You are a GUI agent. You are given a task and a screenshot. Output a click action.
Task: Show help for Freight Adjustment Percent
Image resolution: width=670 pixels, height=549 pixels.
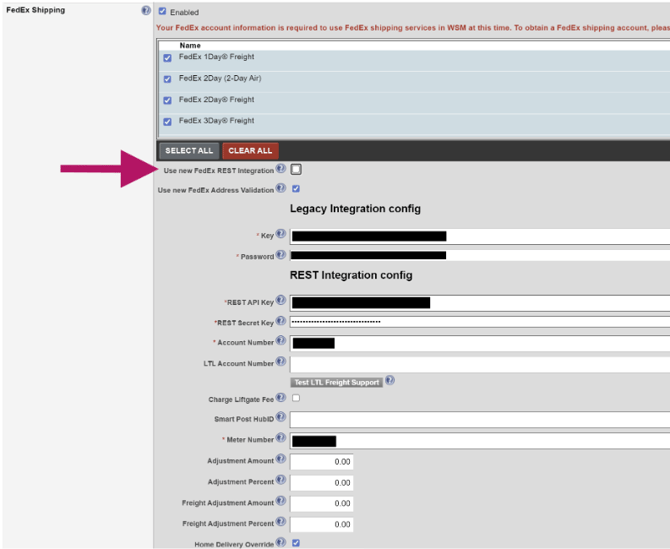click(280, 521)
